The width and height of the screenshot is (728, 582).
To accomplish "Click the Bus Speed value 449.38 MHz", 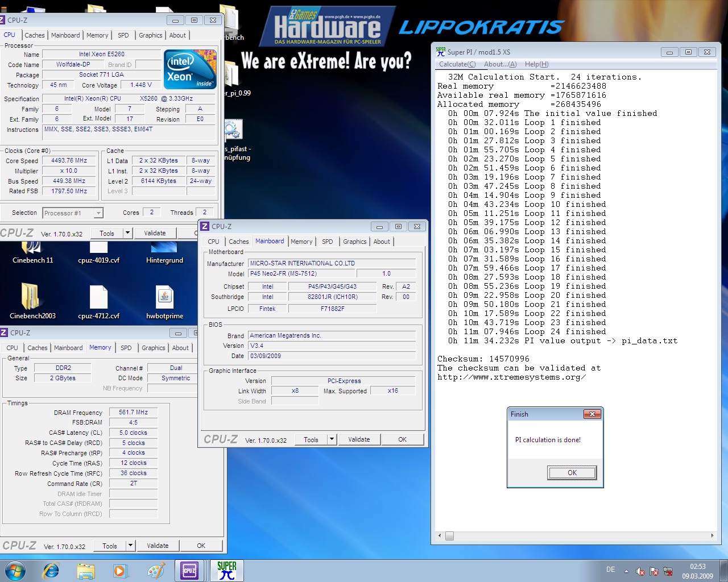I will tap(69, 181).
